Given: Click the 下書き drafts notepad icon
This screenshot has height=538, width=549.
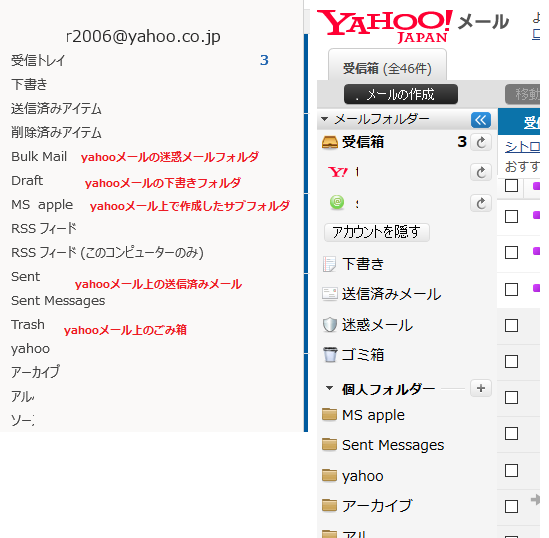Looking at the screenshot, I should click(329, 264).
